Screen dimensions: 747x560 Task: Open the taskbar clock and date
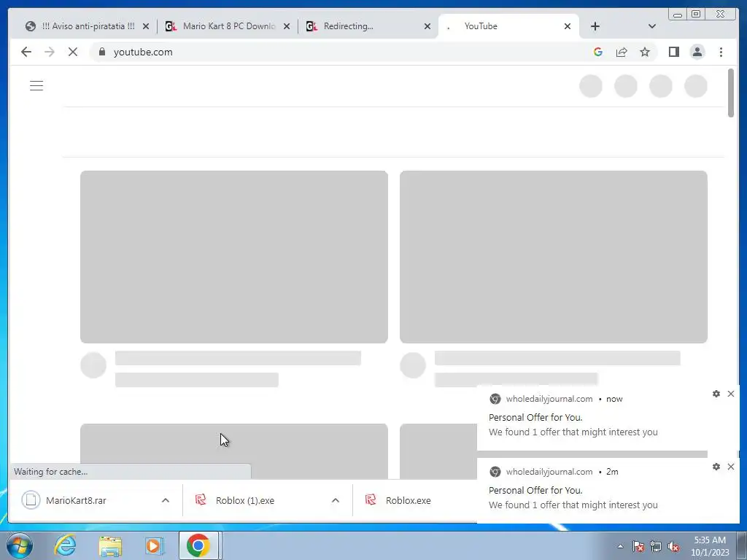coord(710,546)
